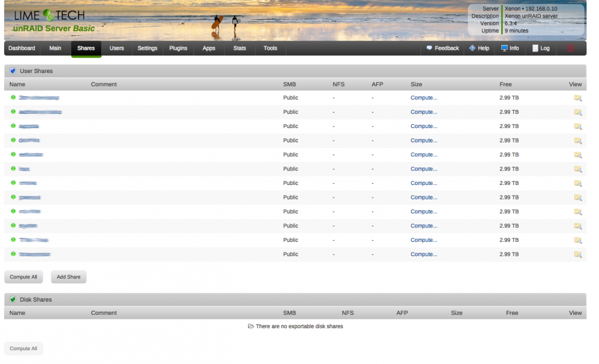The width and height of the screenshot is (599, 364).
Task: Click Compute... for the first user share
Action: [423, 98]
